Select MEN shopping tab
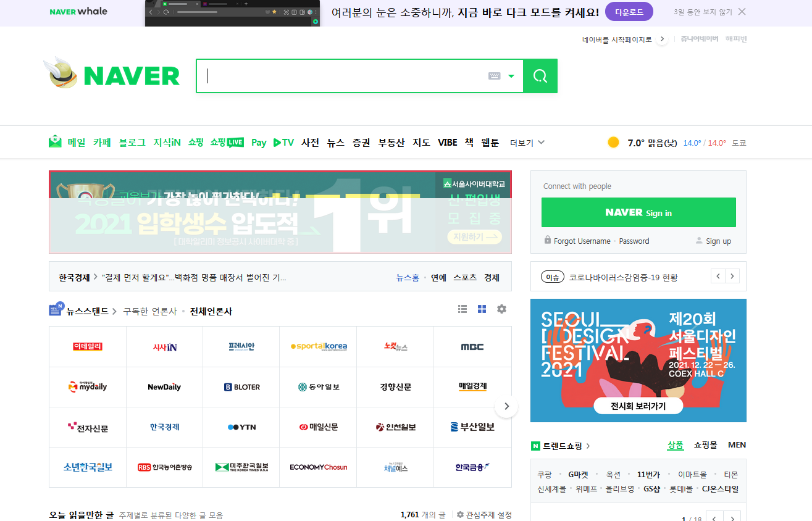 [x=737, y=445]
